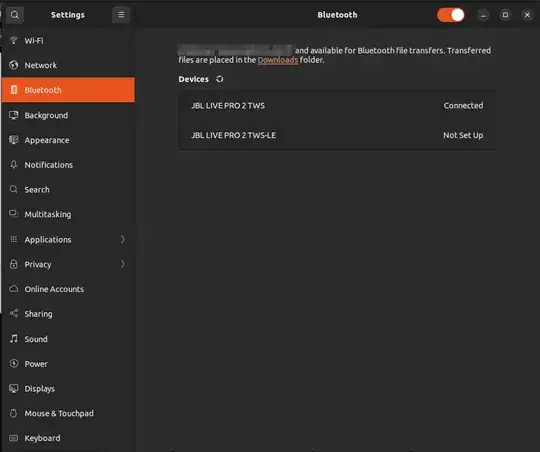Image resolution: width=540 pixels, height=452 pixels.
Task: Open the Background settings panel
Action: tap(68, 115)
